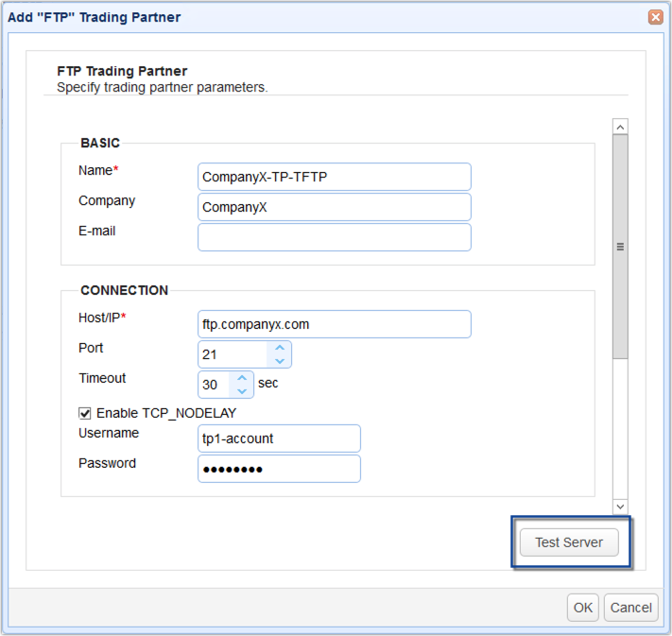Focus the Company input field
Viewport: 672px width, 636px height.
[x=334, y=207]
